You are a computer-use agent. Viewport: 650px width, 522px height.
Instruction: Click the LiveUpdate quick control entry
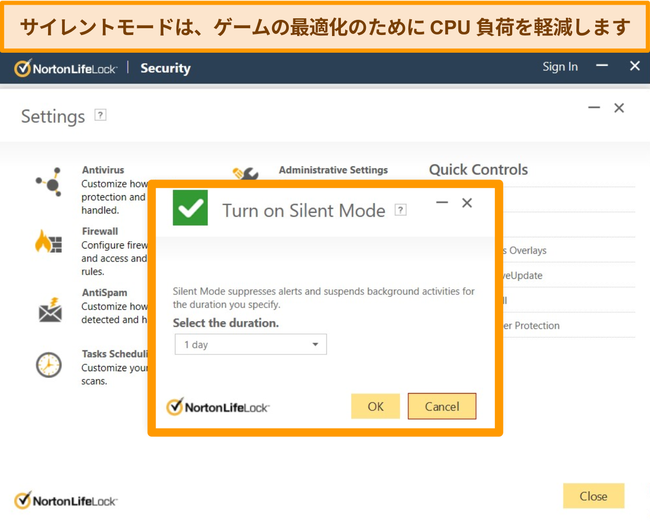523,275
